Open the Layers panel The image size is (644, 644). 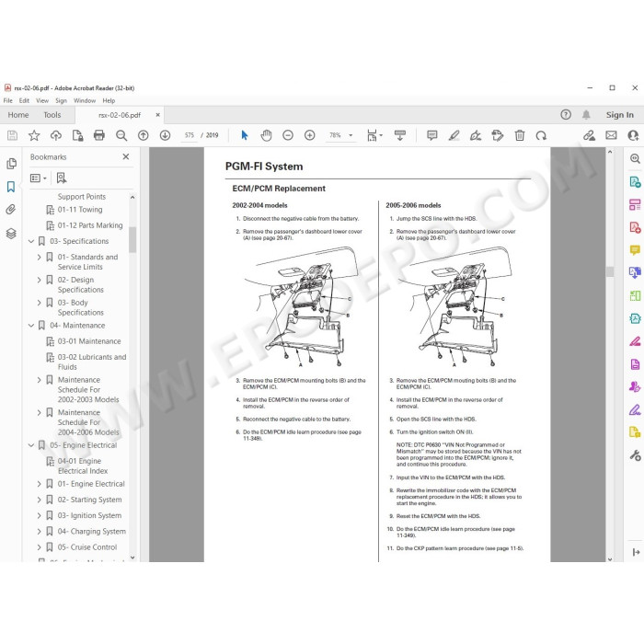11,234
